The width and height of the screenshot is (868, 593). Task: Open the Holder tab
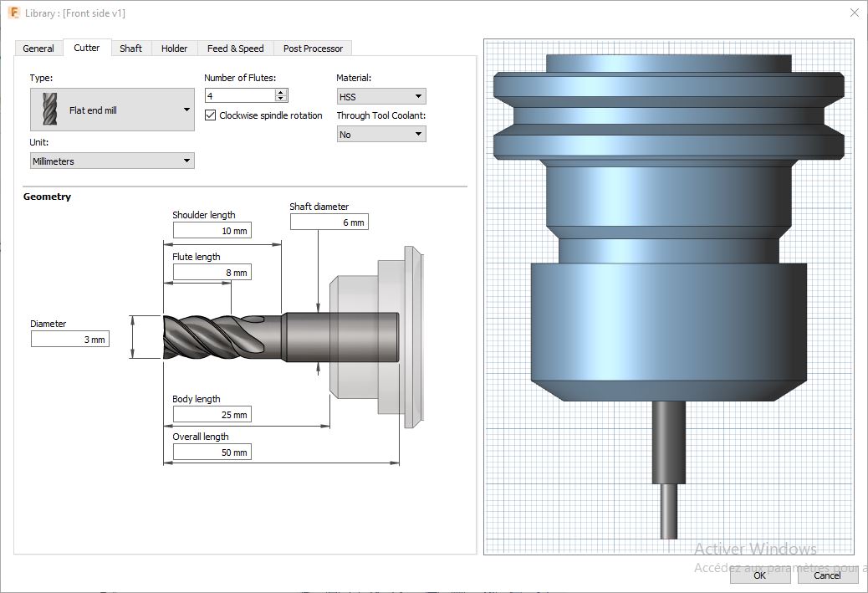(175, 49)
